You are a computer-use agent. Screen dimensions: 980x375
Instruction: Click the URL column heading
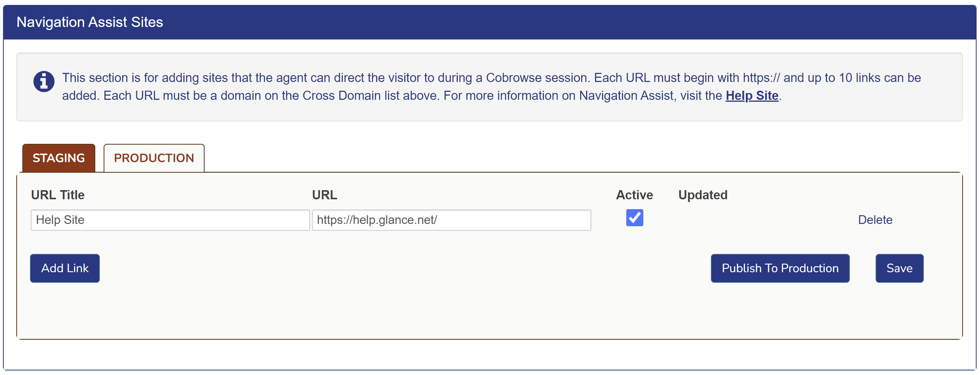click(324, 195)
